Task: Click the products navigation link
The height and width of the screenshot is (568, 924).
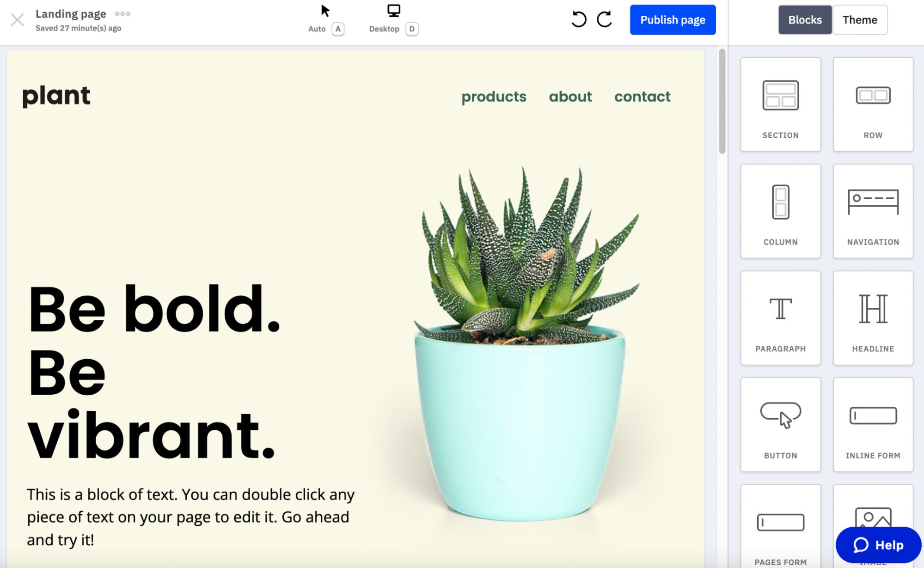Action: tap(494, 97)
